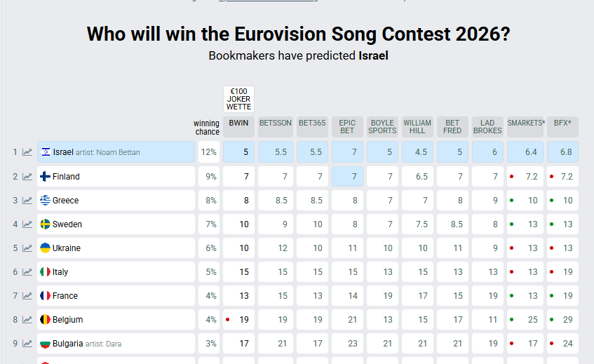
Task: Show the odds chart icon for Greece
Action: click(27, 200)
